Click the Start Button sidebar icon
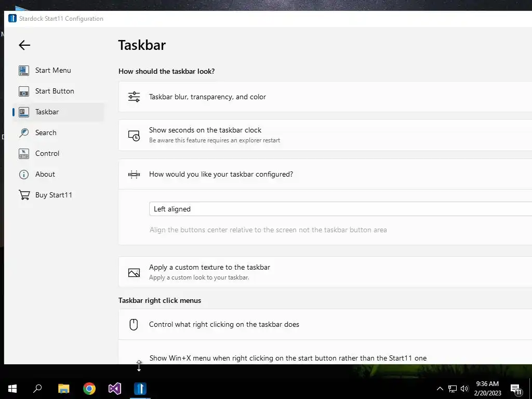532x399 pixels. [x=24, y=91]
